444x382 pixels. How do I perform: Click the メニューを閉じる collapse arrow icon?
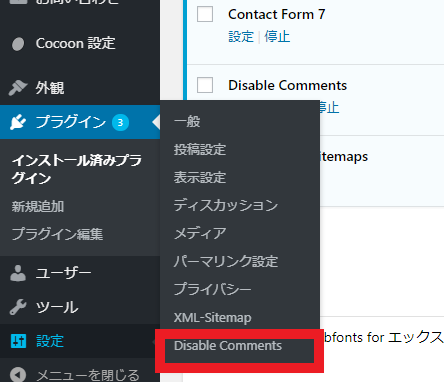(x=18, y=374)
